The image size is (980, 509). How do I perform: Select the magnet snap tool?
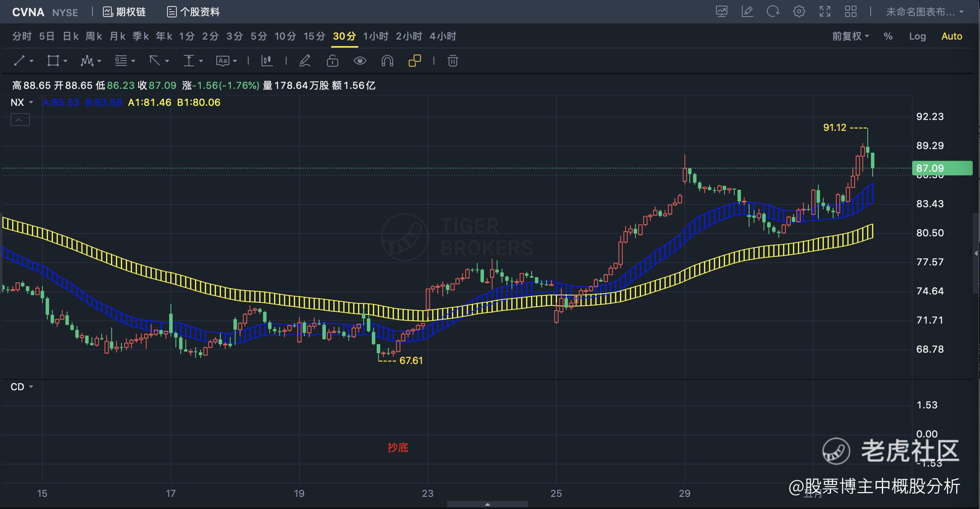[x=387, y=61]
